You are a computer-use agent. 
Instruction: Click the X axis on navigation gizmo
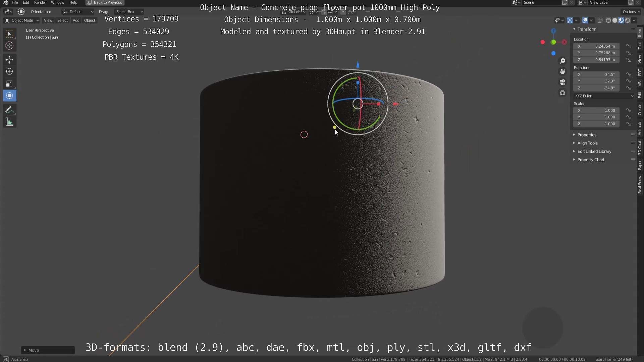click(x=565, y=42)
